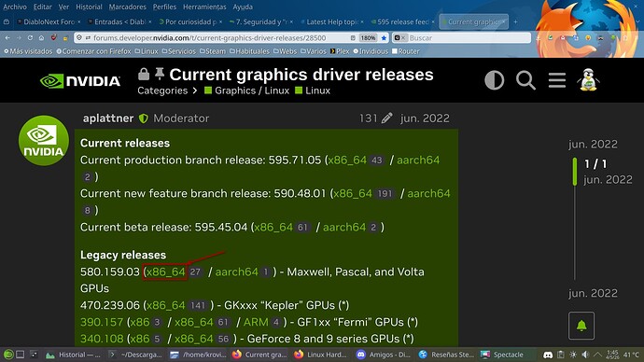Open the forum hamburger menu
This screenshot has height=362, width=644.
click(557, 80)
